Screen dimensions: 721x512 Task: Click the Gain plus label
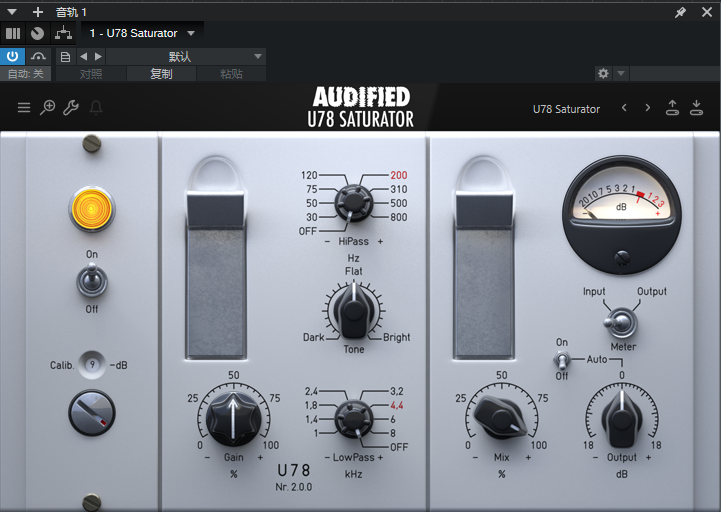pos(260,458)
